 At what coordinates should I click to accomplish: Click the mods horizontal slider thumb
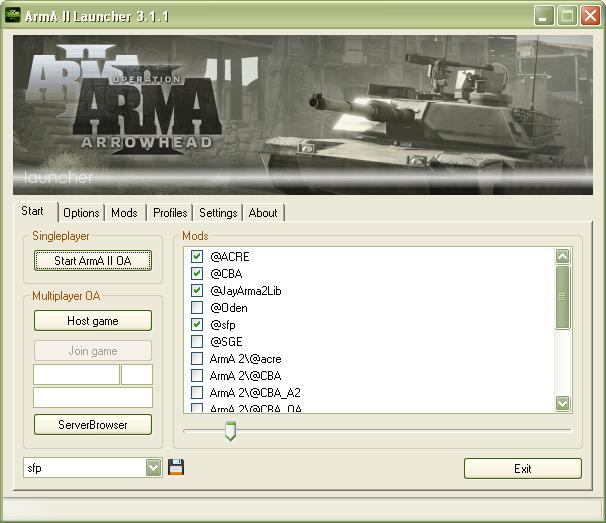coord(230,431)
